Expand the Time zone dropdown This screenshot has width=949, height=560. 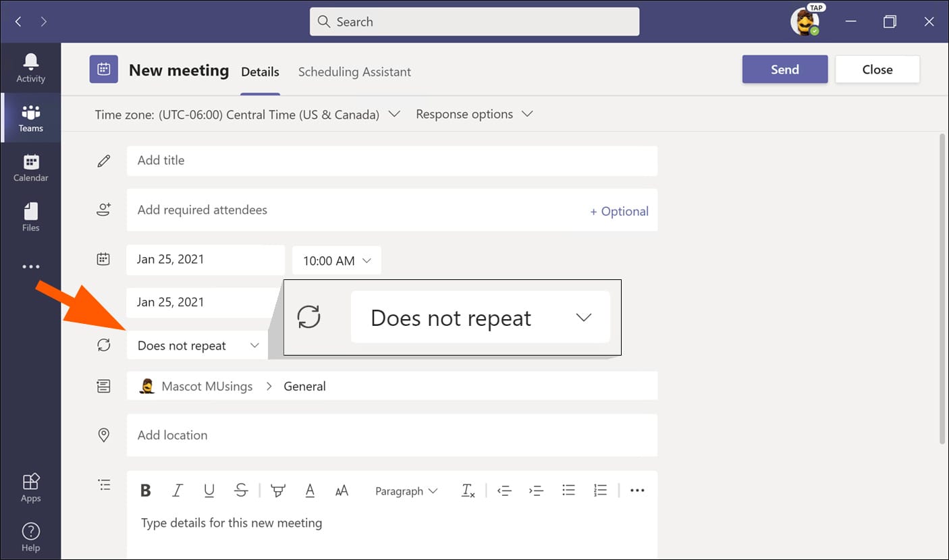point(248,115)
